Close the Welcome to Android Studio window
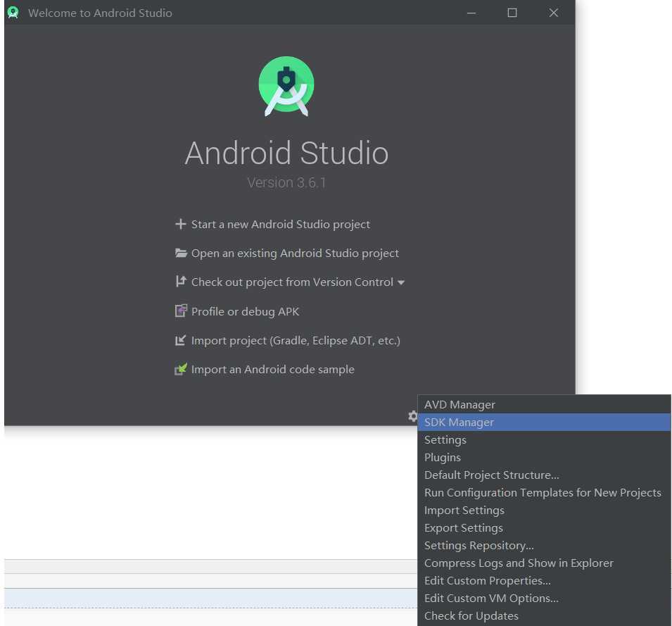 point(553,13)
